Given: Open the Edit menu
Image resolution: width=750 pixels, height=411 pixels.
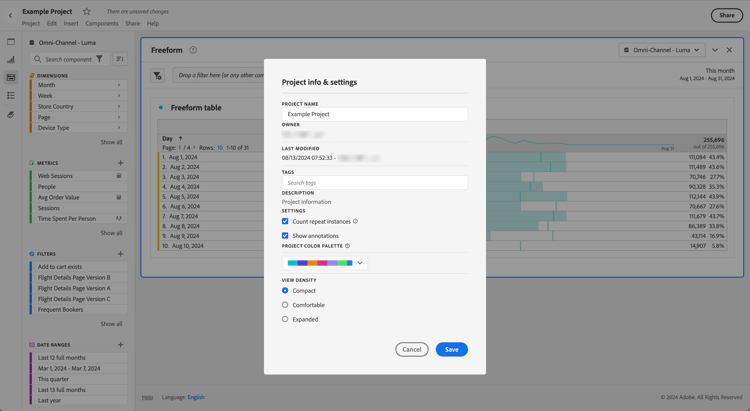Looking at the screenshot, I should (x=52, y=23).
